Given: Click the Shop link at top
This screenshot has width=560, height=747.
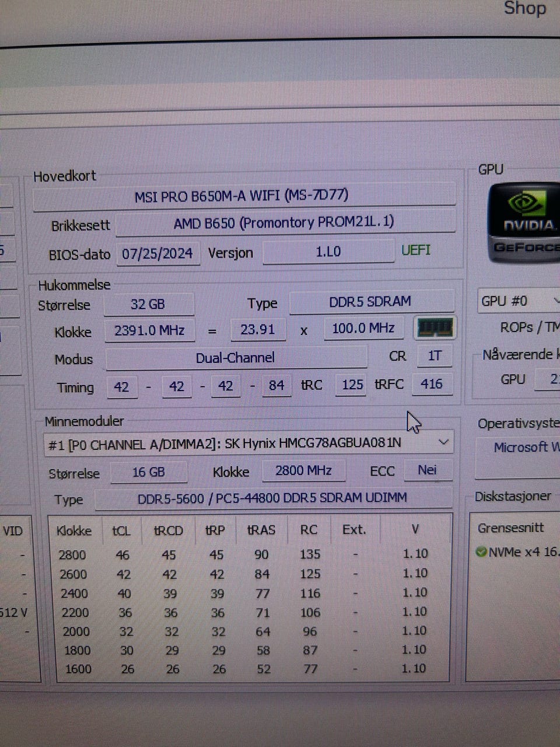Looking at the screenshot, I should click(525, 8).
